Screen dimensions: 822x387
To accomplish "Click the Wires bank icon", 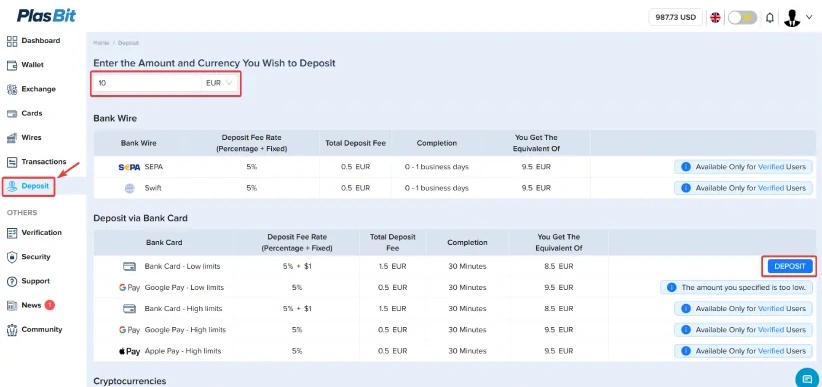I will click(12, 137).
